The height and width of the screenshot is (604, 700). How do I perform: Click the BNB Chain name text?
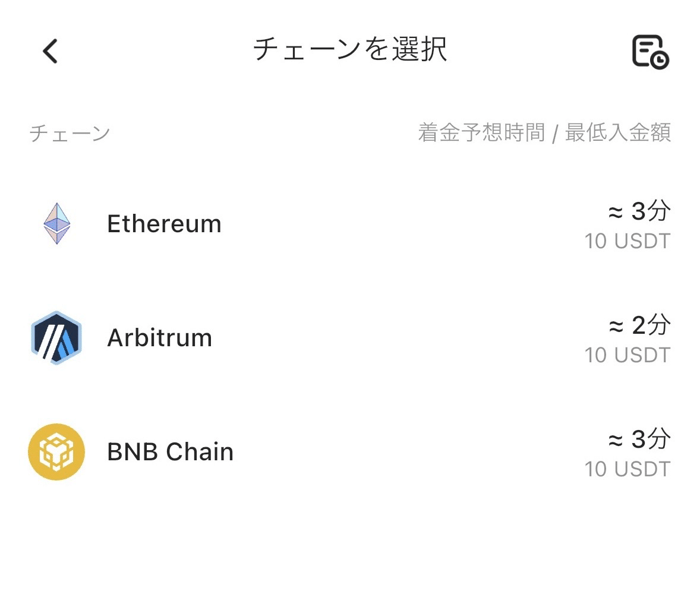(x=169, y=451)
